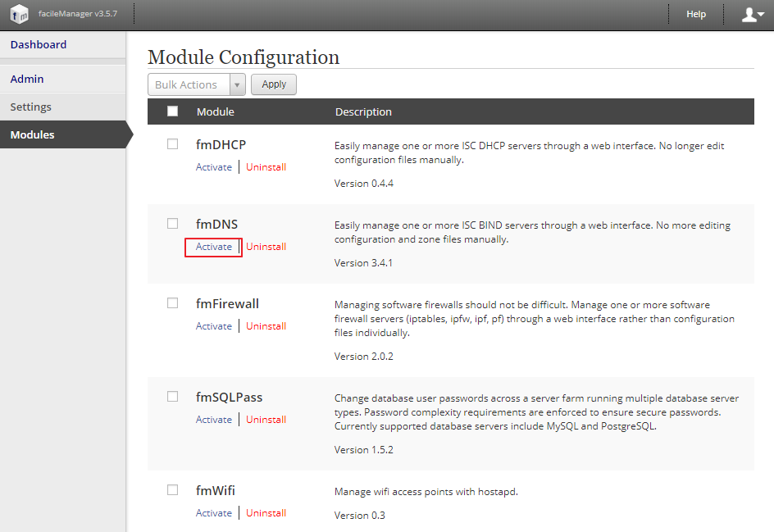Open the Help link in header
The width and height of the screenshot is (774, 532).
(x=696, y=14)
